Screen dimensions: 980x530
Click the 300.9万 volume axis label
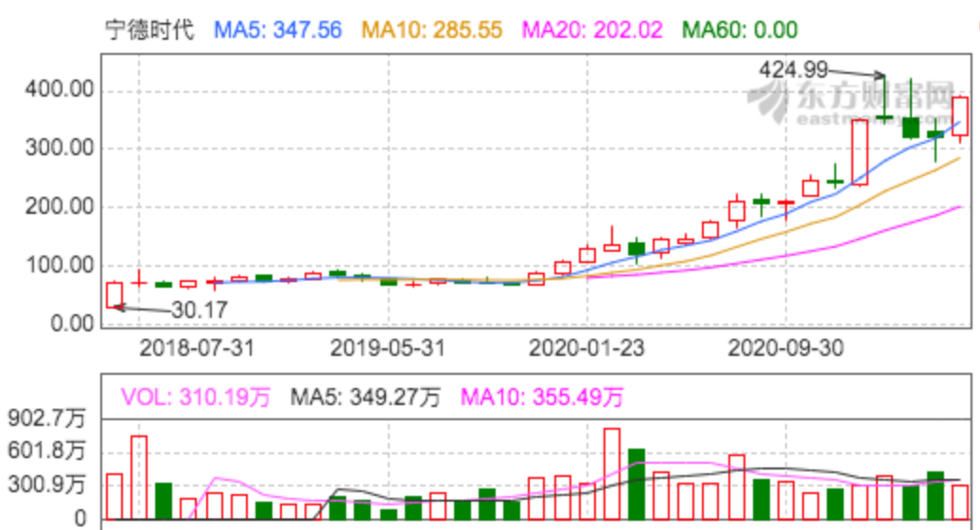46,485
